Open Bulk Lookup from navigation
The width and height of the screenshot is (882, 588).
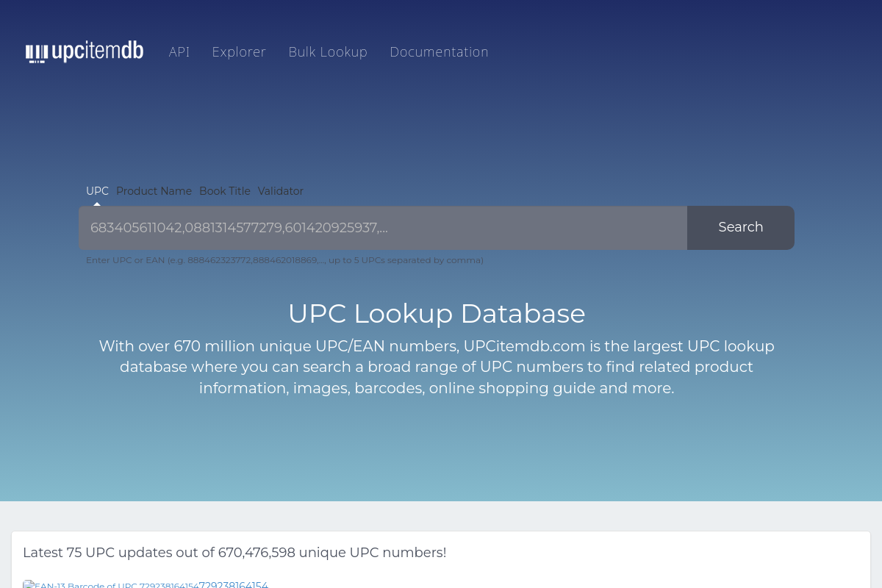[328, 52]
